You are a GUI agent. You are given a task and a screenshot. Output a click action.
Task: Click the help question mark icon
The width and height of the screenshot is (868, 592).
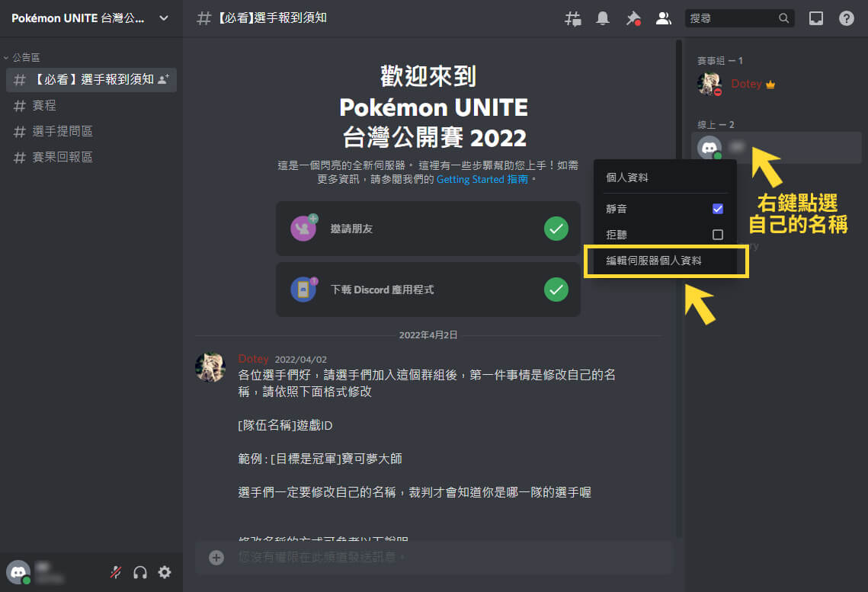tap(847, 18)
